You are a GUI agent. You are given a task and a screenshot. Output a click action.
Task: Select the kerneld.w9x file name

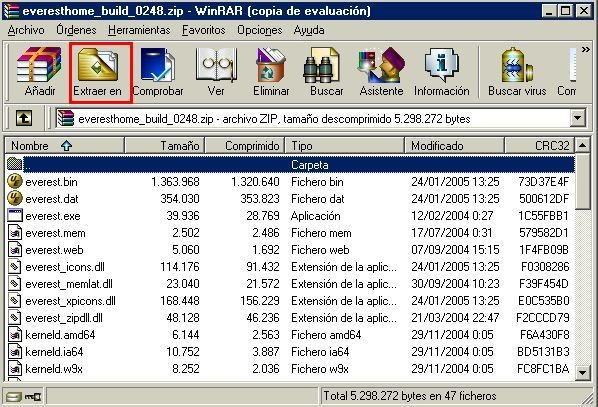[x=54, y=369]
